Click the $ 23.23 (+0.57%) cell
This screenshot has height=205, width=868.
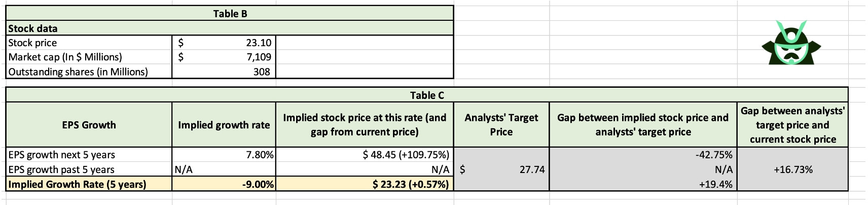click(410, 184)
